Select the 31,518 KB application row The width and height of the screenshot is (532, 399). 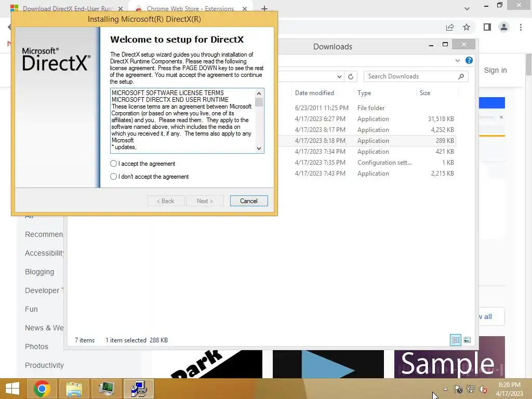click(366, 119)
